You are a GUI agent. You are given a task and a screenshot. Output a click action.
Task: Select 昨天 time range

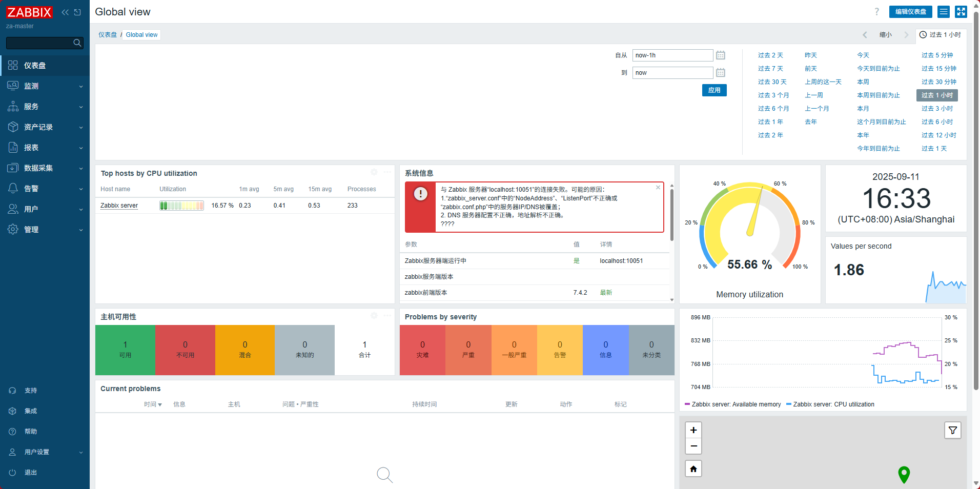810,55
